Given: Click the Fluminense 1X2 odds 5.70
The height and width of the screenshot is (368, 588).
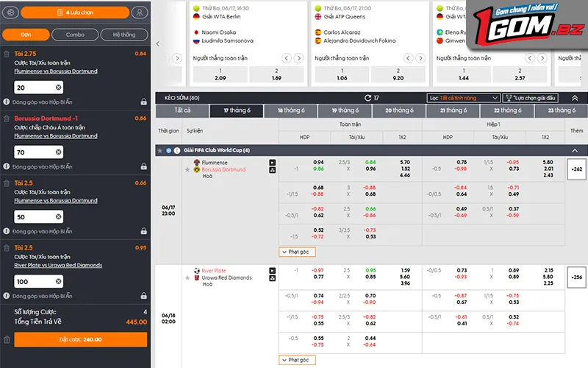Looking at the screenshot, I should click(x=405, y=163).
